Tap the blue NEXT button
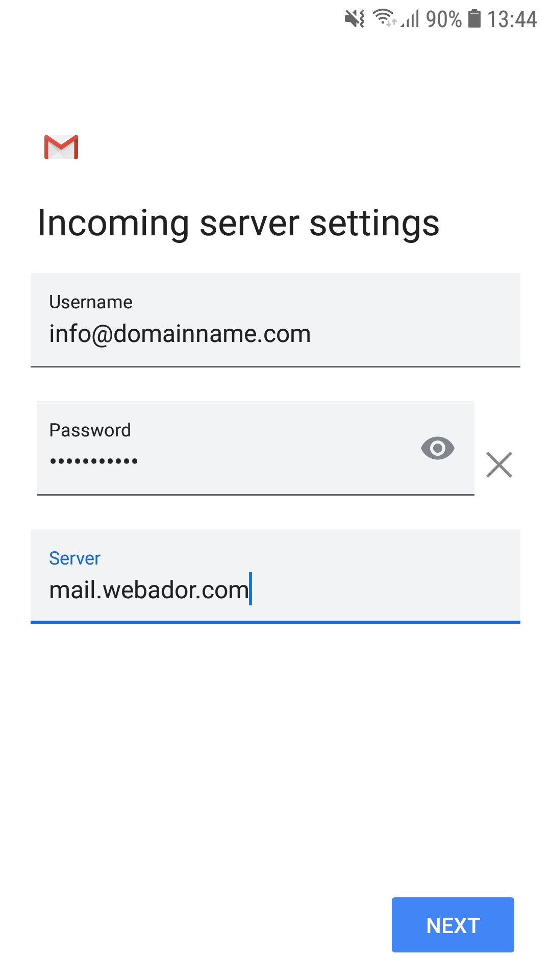551x980 pixels. [x=453, y=925]
